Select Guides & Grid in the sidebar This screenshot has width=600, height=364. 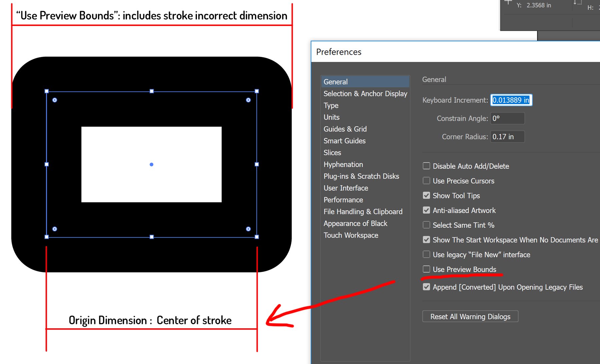tap(345, 129)
